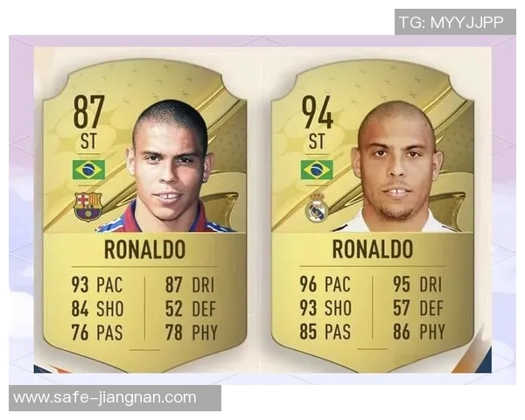Click the Real Madrid club crest
Image resolution: width=525 pixels, height=420 pixels.
[317, 207]
